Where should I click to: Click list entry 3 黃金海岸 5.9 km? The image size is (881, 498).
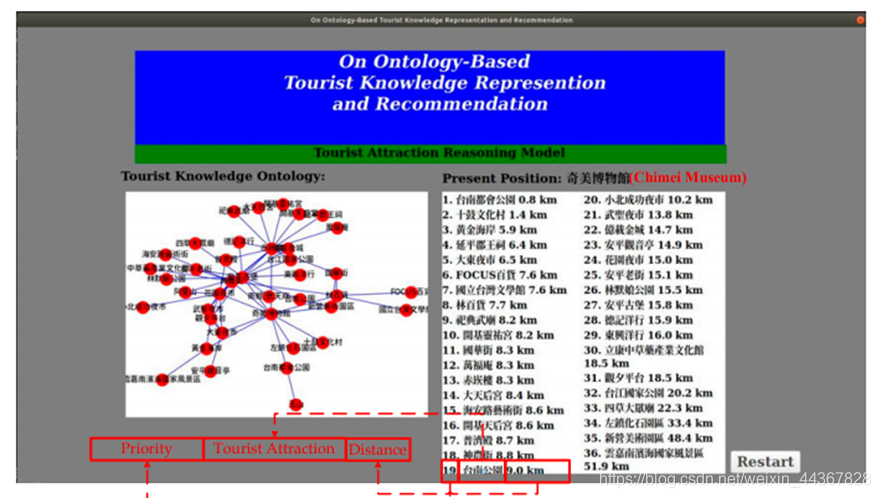coord(489,230)
